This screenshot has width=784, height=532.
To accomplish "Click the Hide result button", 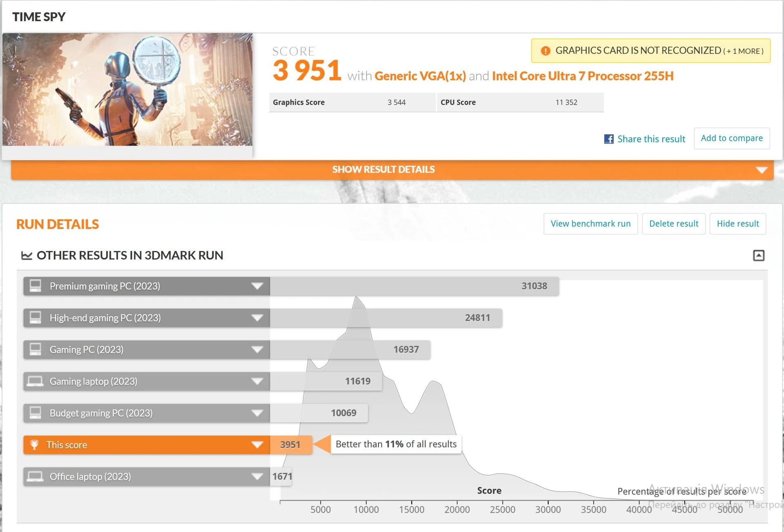I will [x=737, y=224].
